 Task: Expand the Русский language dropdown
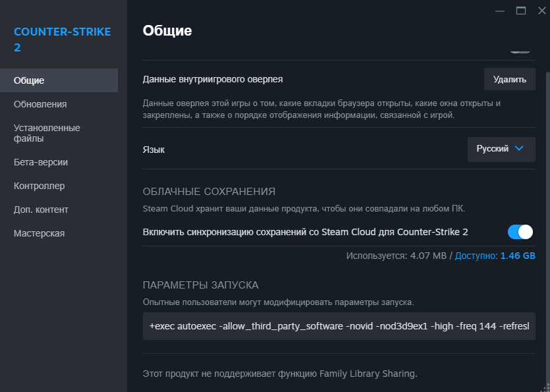pos(501,149)
